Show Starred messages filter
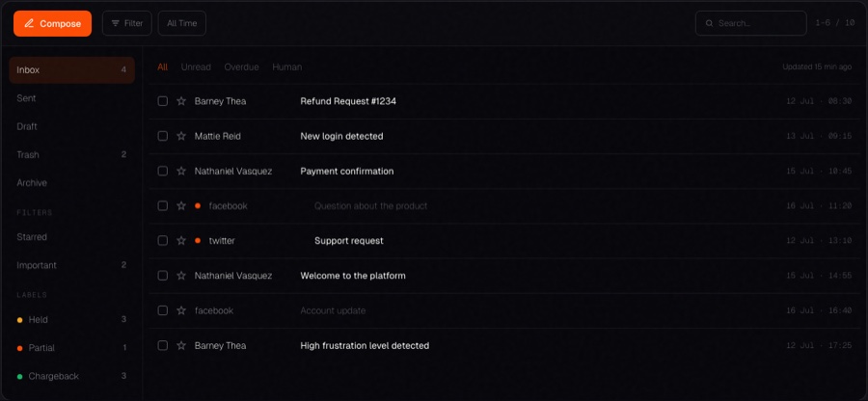Image resolution: width=868 pixels, height=401 pixels. pos(72,237)
